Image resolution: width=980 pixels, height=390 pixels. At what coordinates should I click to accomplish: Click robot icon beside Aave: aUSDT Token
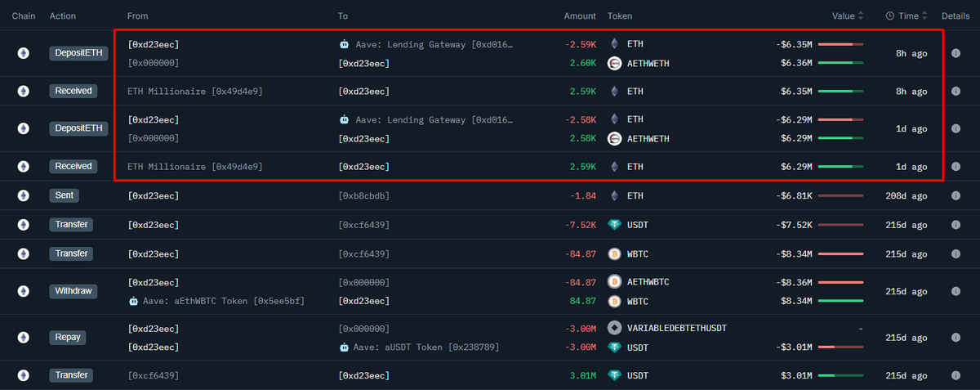(x=344, y=347)
